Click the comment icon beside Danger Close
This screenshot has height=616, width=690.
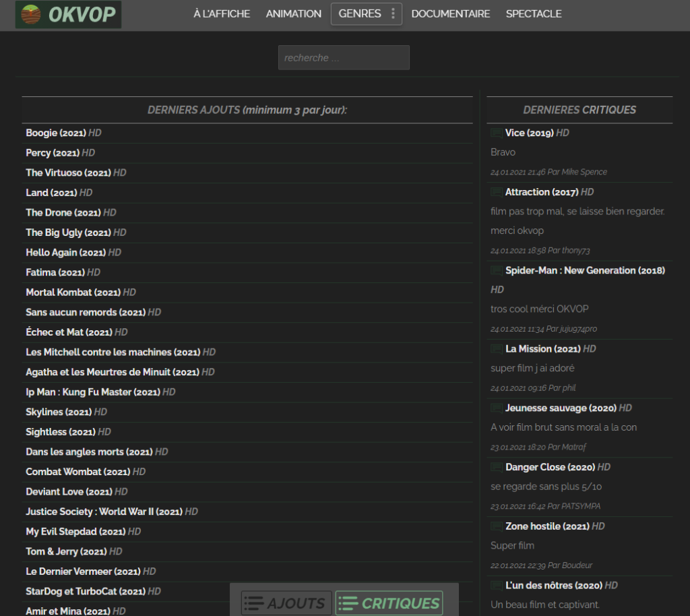(497, 467)
